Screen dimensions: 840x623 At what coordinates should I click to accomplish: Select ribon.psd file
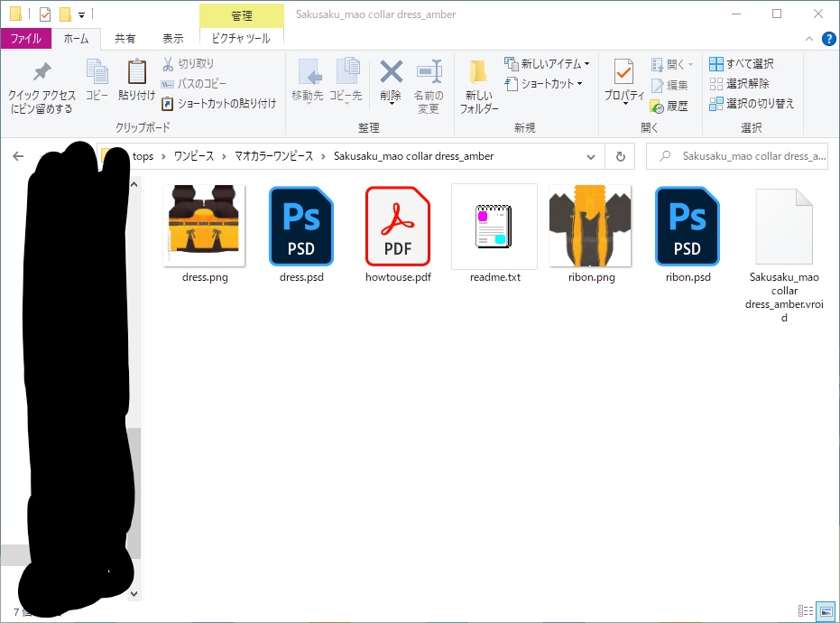(688, 234)
